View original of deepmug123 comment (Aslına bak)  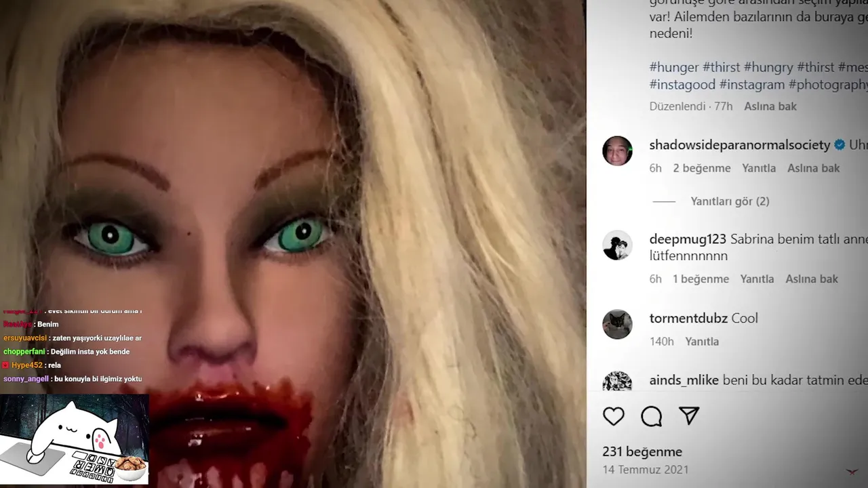click(x=812, y=279)
